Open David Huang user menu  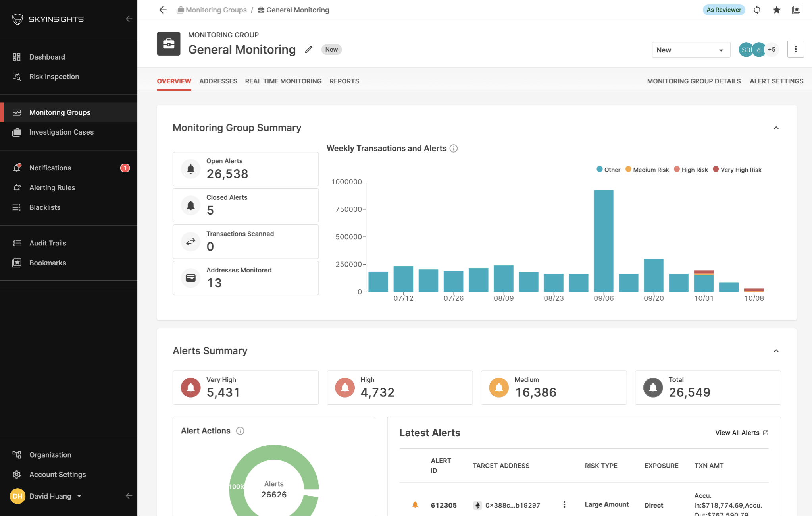pyautogui.click(x=56, y=496)
